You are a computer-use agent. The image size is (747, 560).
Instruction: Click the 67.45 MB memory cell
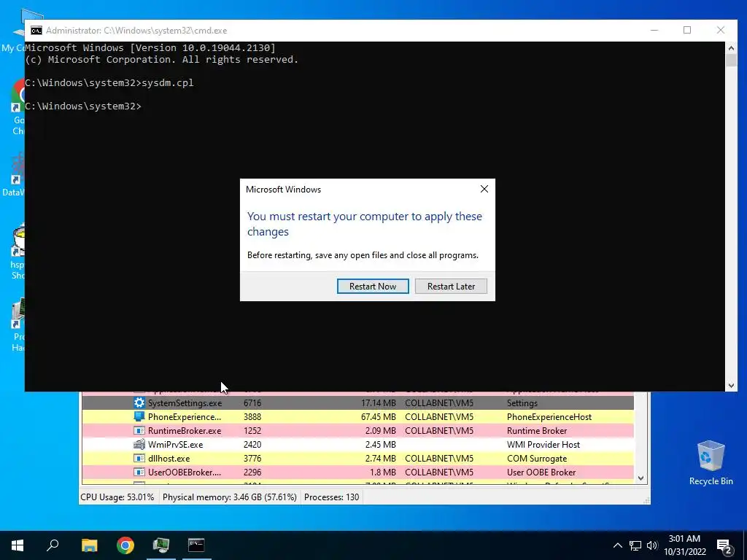click(379, 416)
